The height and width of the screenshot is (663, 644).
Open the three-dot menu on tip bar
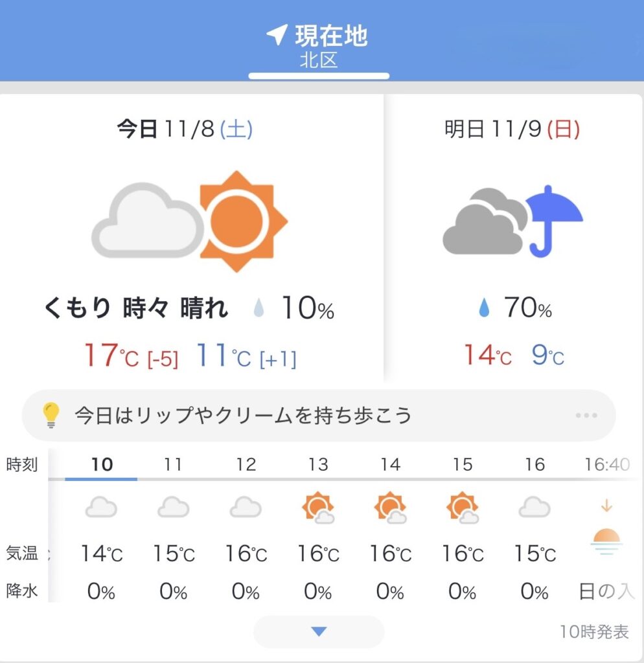click(586, 415)
